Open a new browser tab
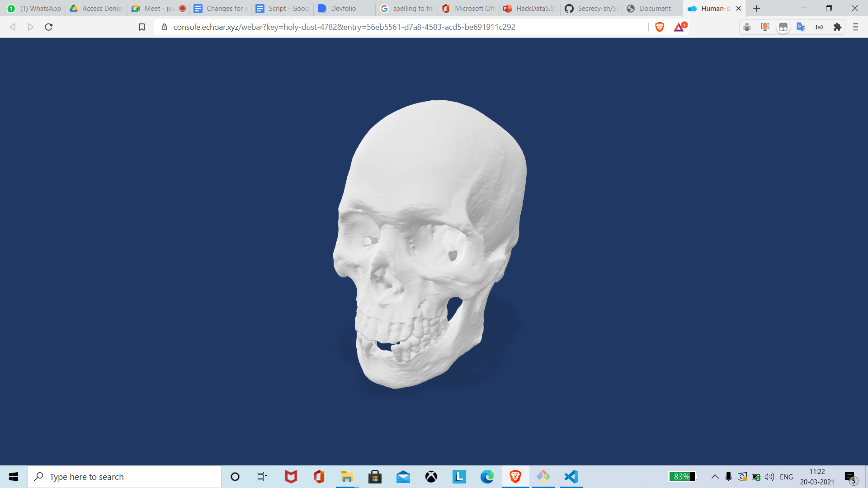 (x=757, y=9)
